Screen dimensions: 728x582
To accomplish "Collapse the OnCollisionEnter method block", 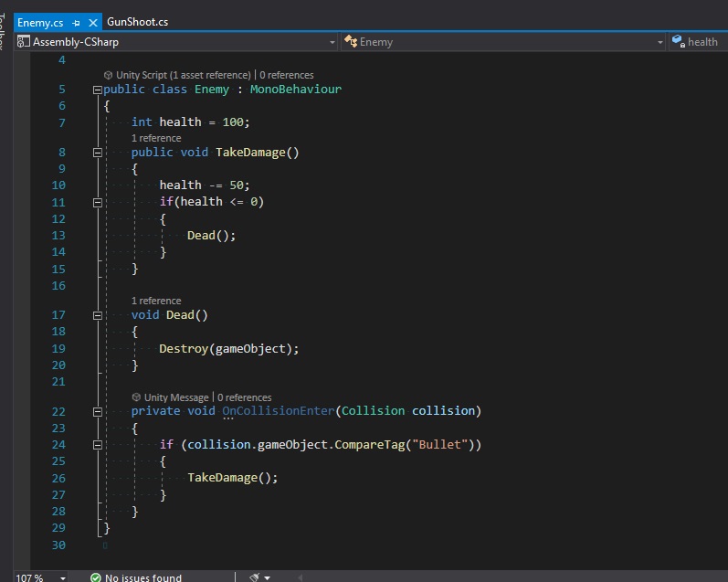I will click(x=98, y=411).
